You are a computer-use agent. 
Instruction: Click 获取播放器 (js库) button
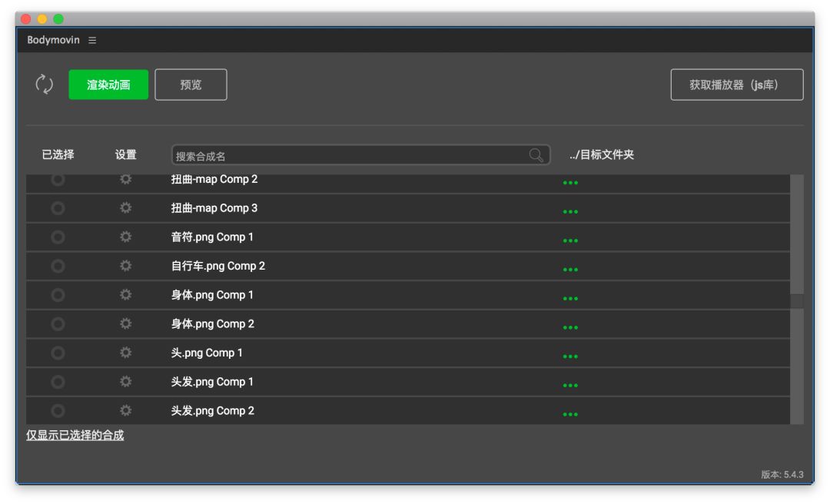coord(737,85)
